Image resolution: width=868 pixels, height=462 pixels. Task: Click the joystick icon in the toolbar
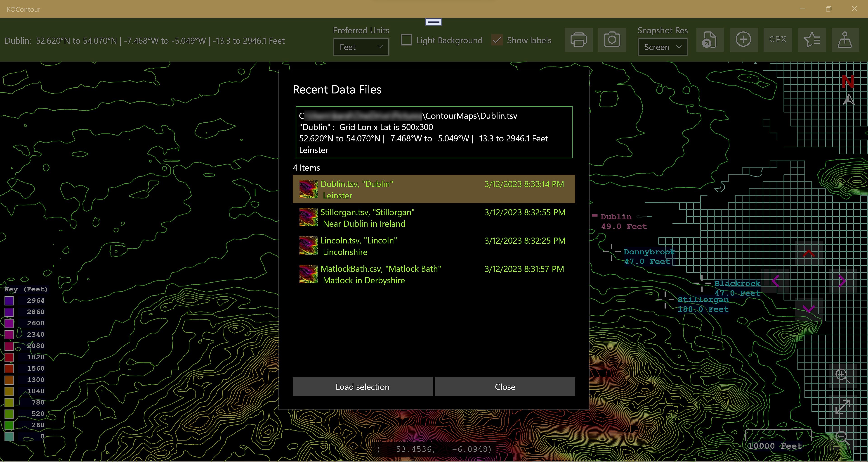845,40
